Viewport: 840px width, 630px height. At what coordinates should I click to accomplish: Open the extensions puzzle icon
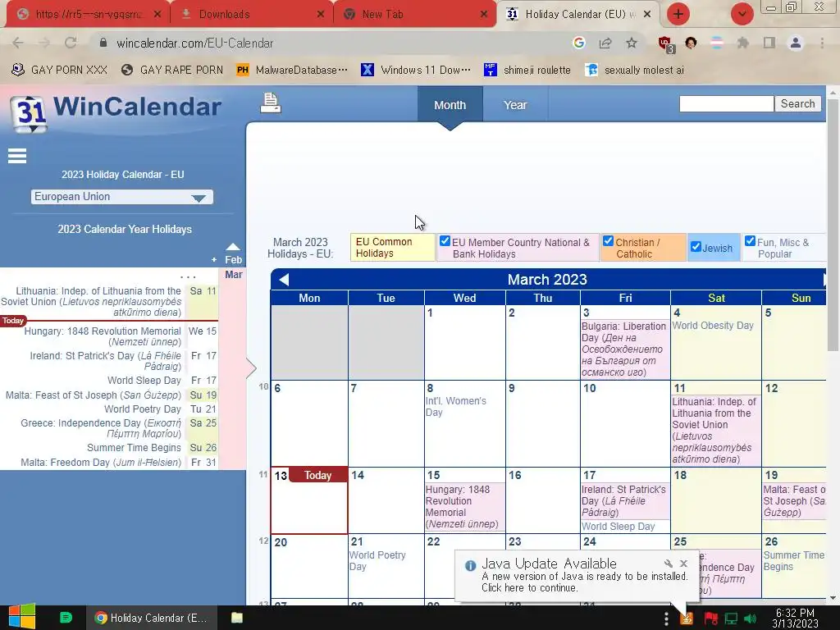click(x=743, y=43)
